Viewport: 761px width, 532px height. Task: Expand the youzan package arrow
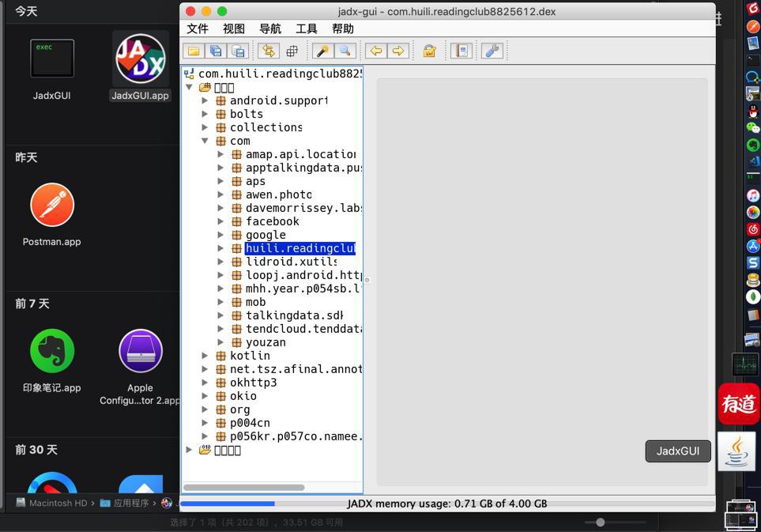[x=220, y=342]
